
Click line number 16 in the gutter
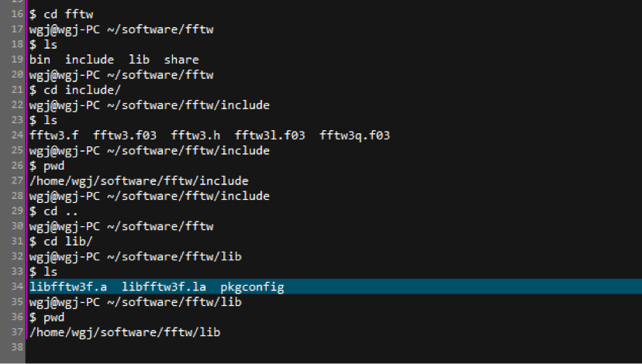point(19,14)
